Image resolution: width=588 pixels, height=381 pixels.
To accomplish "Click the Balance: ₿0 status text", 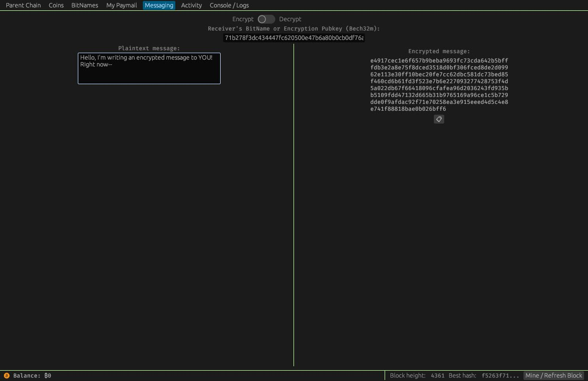I will 32,376.
